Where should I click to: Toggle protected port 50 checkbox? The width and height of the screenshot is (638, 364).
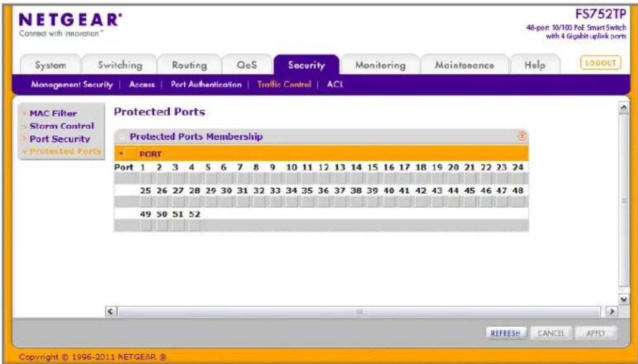[161, 225]
